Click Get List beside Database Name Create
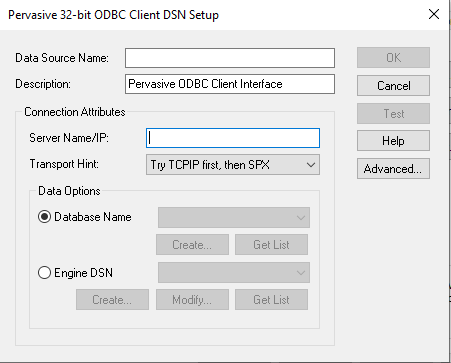This screenshot has height=363, width=451. [271, 245]
